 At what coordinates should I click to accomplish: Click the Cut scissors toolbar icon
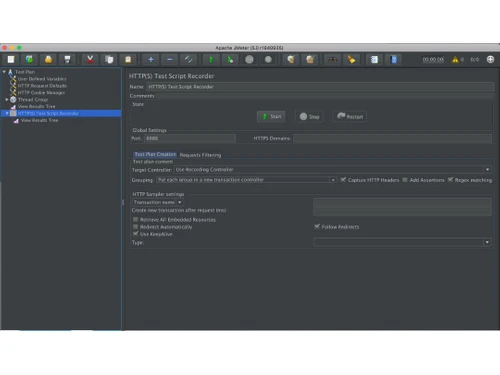click(90, 60)
